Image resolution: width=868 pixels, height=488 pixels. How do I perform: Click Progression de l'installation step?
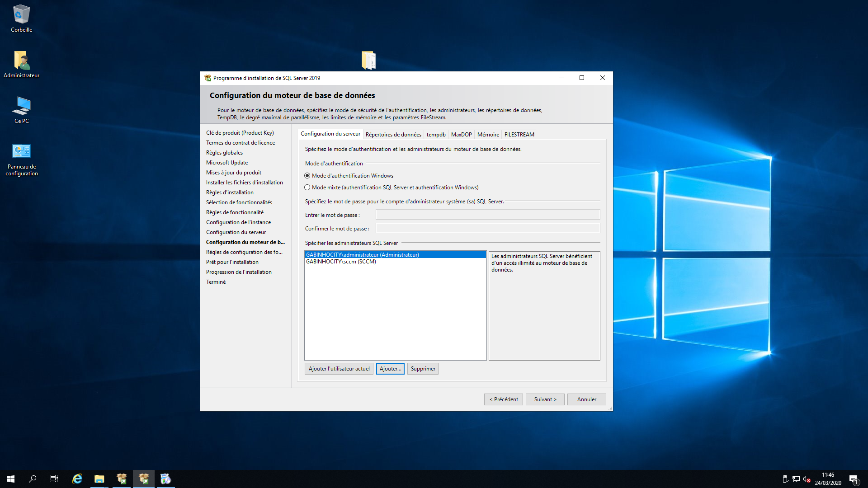tap(239, 272)
